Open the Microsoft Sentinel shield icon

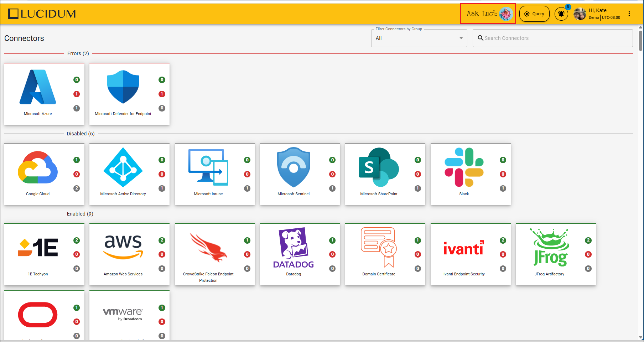(x=294, y=167)
